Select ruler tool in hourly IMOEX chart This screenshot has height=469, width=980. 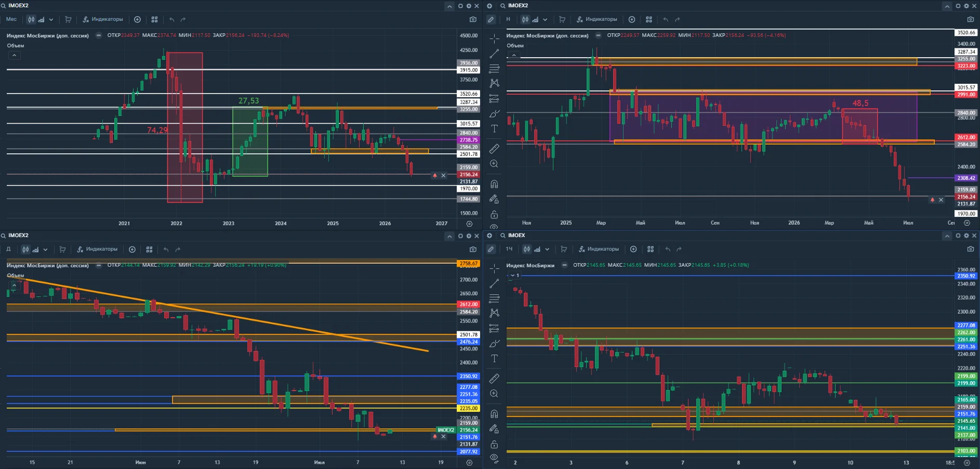pos(494,379)
